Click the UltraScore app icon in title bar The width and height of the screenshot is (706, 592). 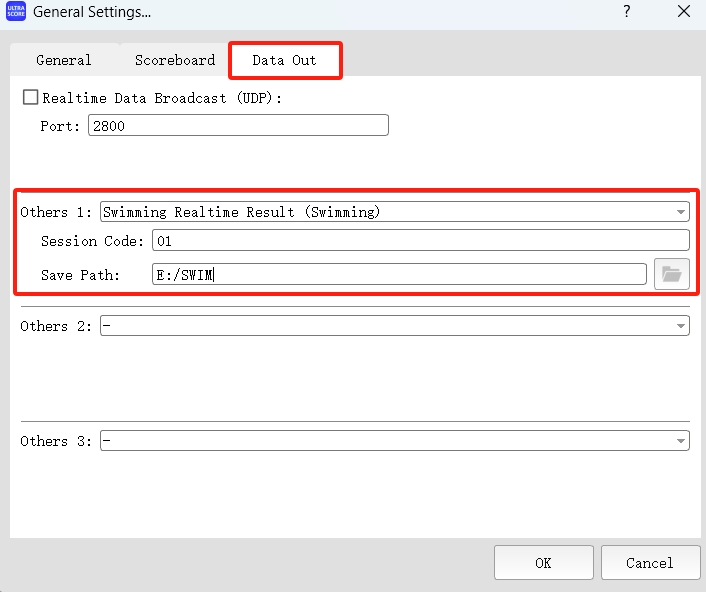click(16, 13)
